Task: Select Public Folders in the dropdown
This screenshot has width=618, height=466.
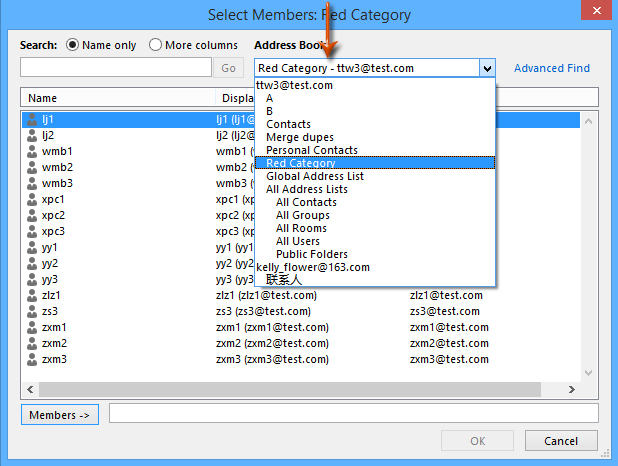Action: click(312, 254)
